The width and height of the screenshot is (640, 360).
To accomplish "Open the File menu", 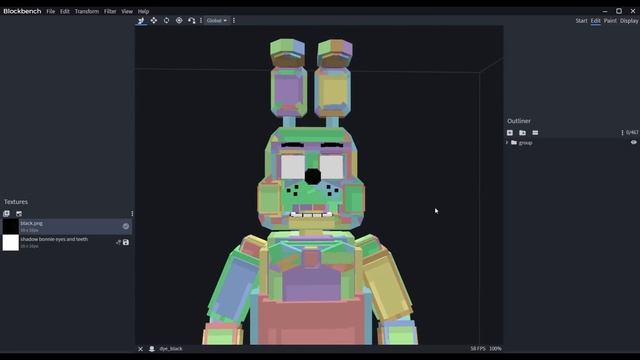I will [x=51, y=11].
